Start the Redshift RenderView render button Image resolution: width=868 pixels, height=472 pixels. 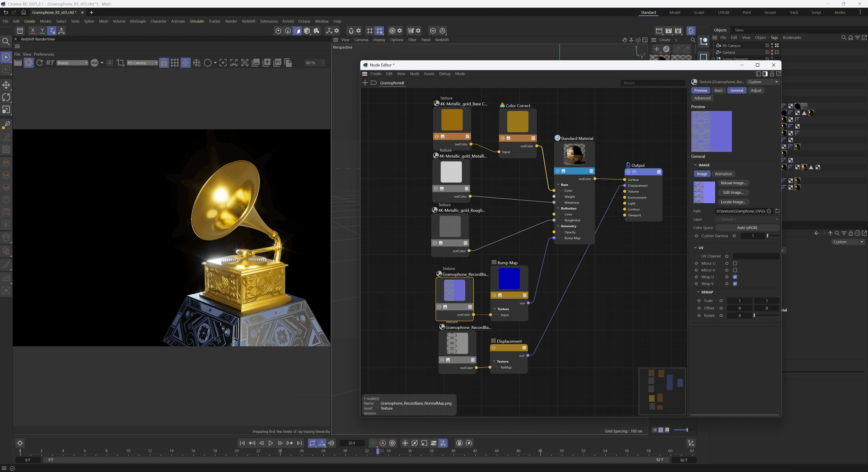click(29, 63)
